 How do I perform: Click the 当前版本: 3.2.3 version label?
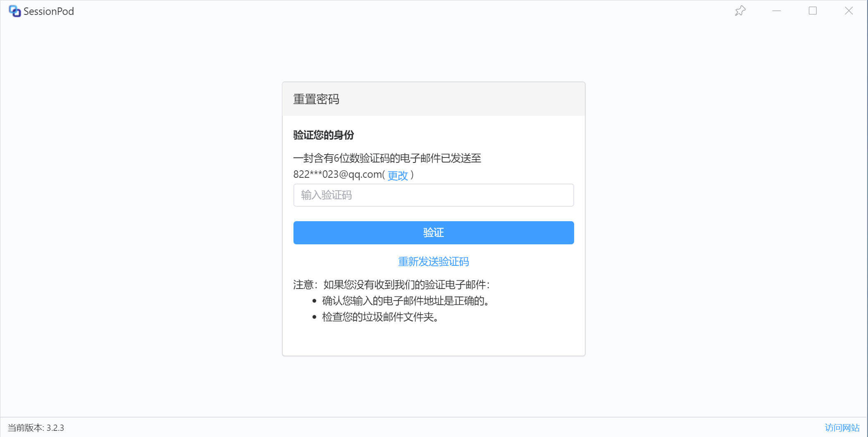[36, 427]
